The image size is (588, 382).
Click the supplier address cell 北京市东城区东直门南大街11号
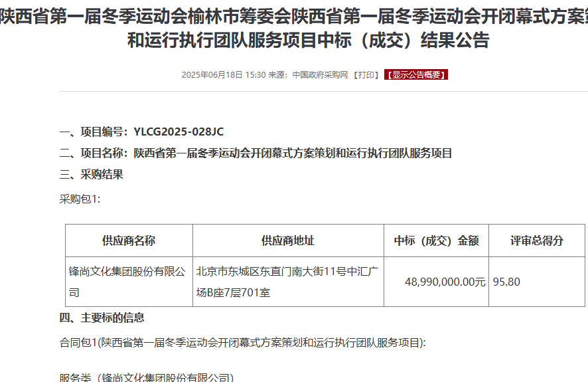pos(288,282)
